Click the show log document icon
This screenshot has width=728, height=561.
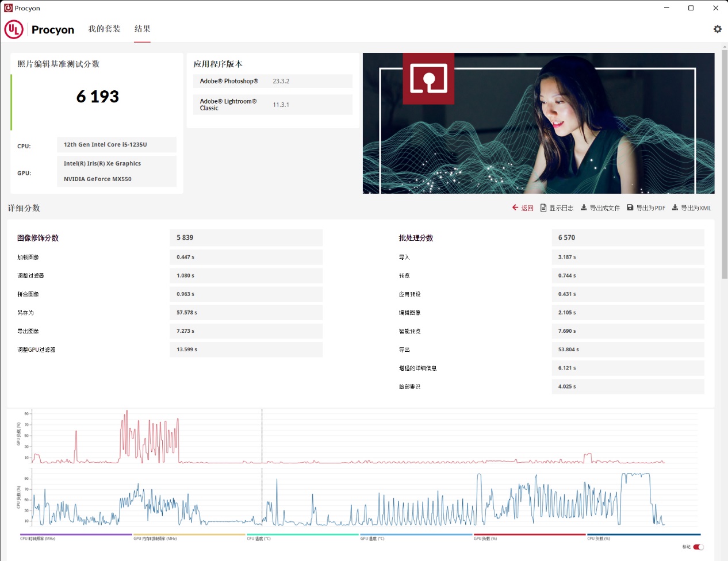tap(543, 208)
